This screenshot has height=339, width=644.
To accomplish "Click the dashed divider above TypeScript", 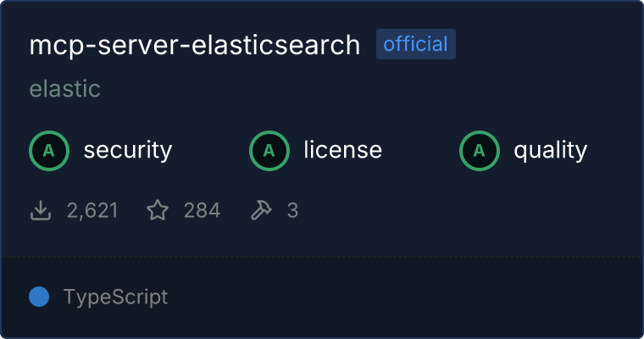I will tap(322, 257).
